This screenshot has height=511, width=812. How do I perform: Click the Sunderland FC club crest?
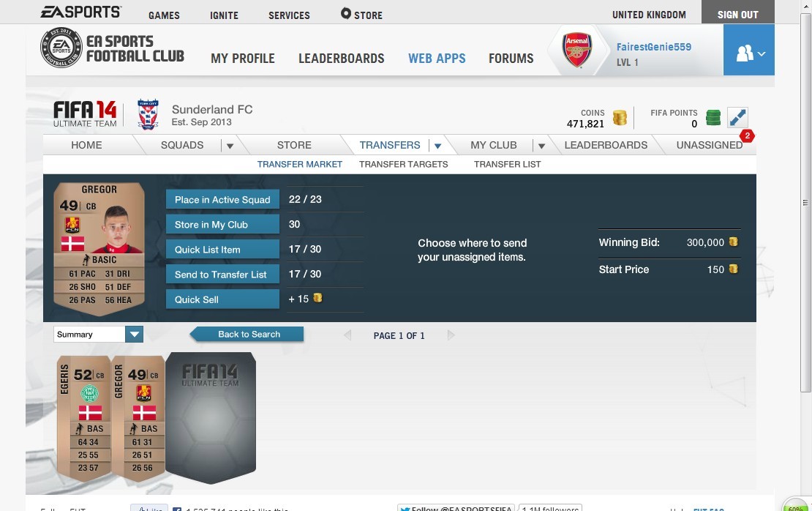click(x=148, y=114)
